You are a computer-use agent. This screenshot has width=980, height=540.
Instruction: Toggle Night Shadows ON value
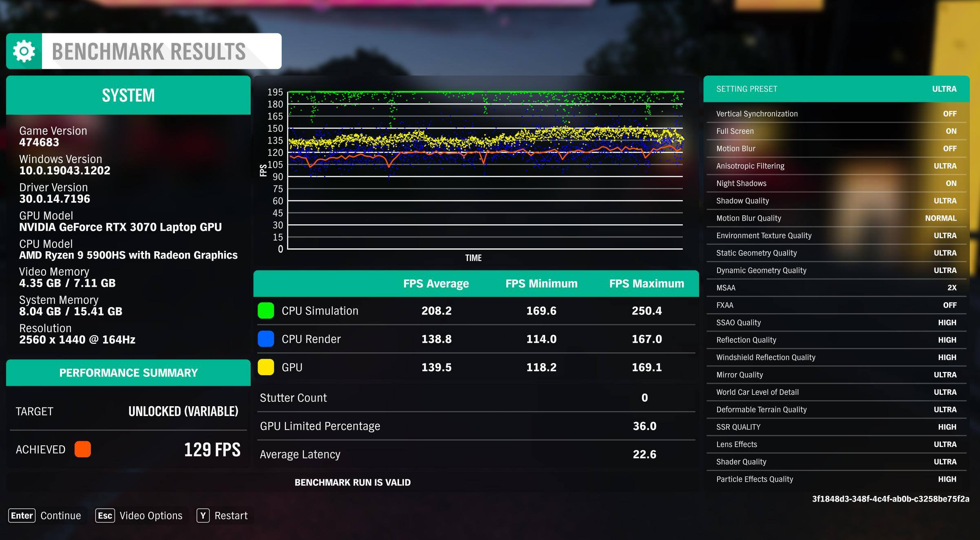[x=951, y=184]
